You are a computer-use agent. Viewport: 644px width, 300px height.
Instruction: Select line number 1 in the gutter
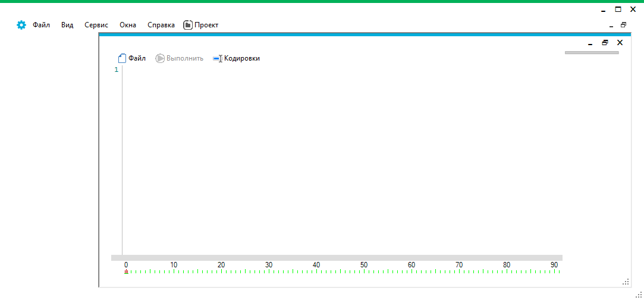[116, 70]
